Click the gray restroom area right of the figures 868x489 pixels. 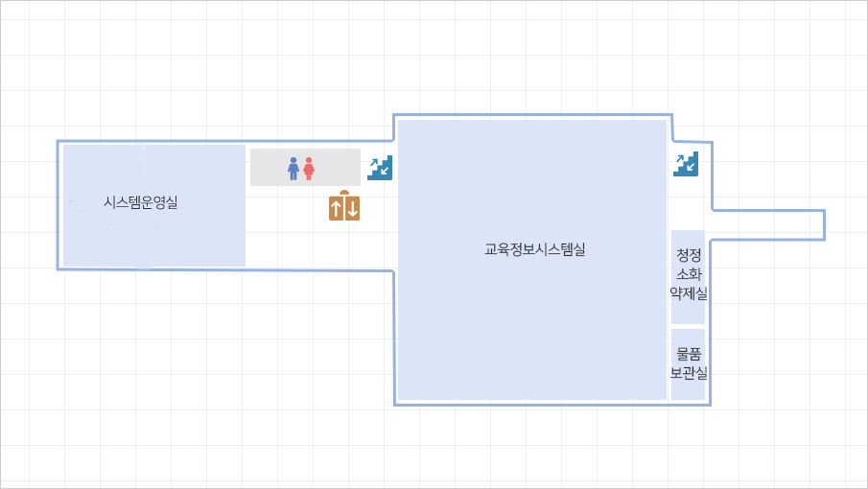pos(338,168)
